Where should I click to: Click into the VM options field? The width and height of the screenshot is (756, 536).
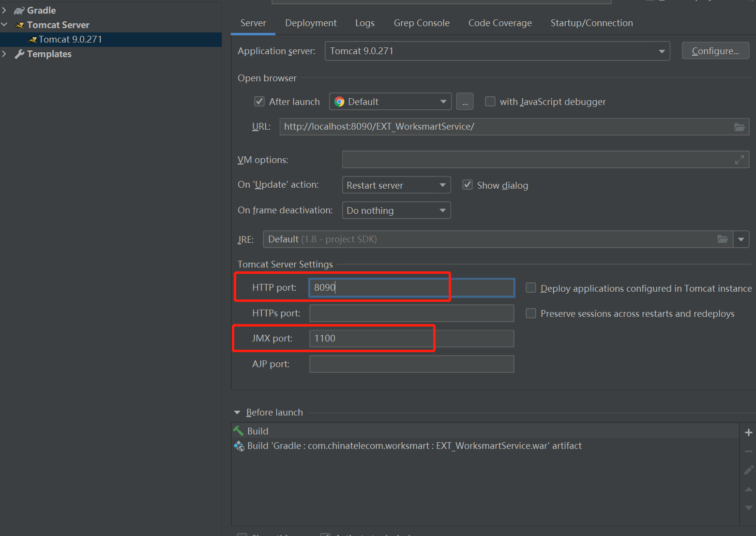pyautogui.click(x=545, y=160)
